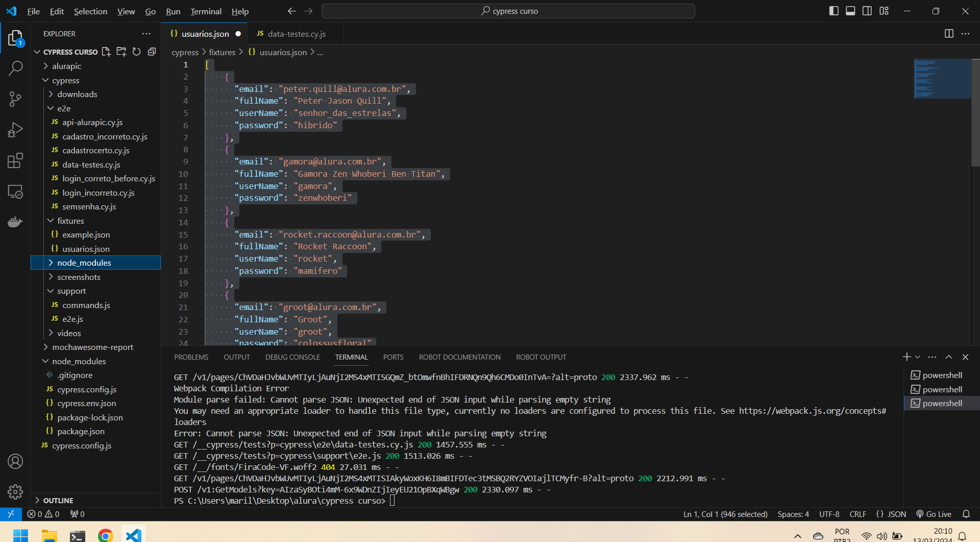Open the PORTS panel tab
980x542 pixels.
(x=393, y=357)
